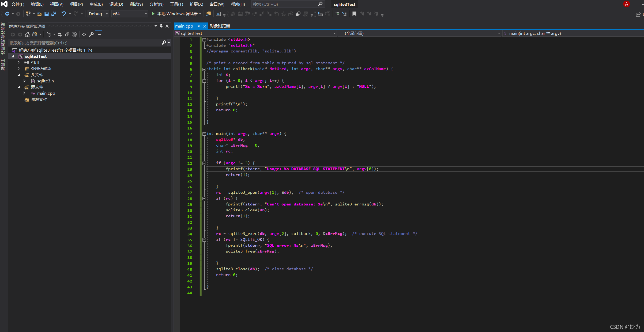This screenshot has height=332, width=644.
Task: Open the 扩展(X) extensions menu
Action: point(196,4)
